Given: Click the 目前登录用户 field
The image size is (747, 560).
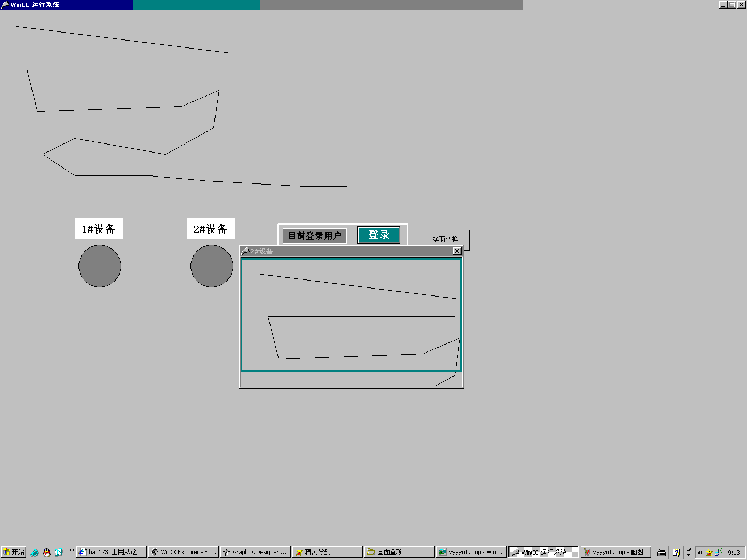Looking at the screenshot, I should [315, 236].
